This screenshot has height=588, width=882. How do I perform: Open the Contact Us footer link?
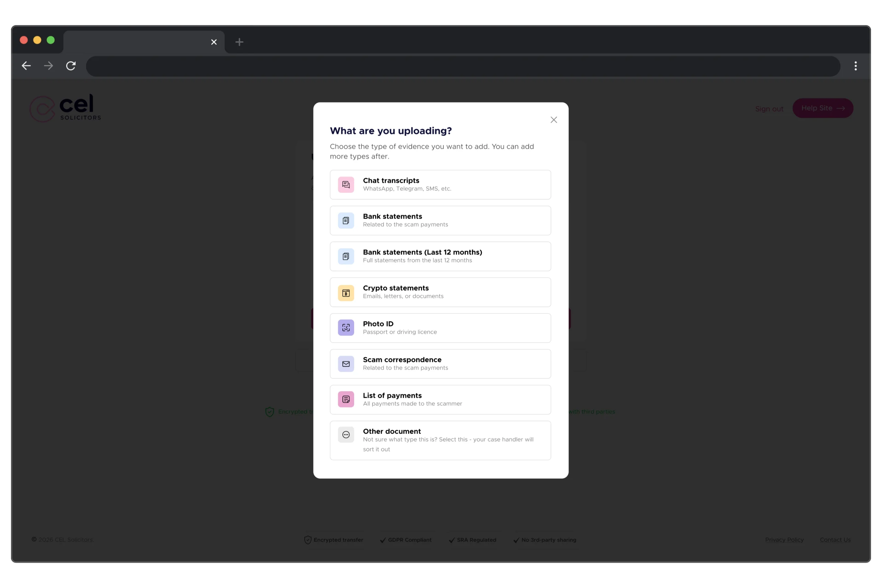coord(835,540)
